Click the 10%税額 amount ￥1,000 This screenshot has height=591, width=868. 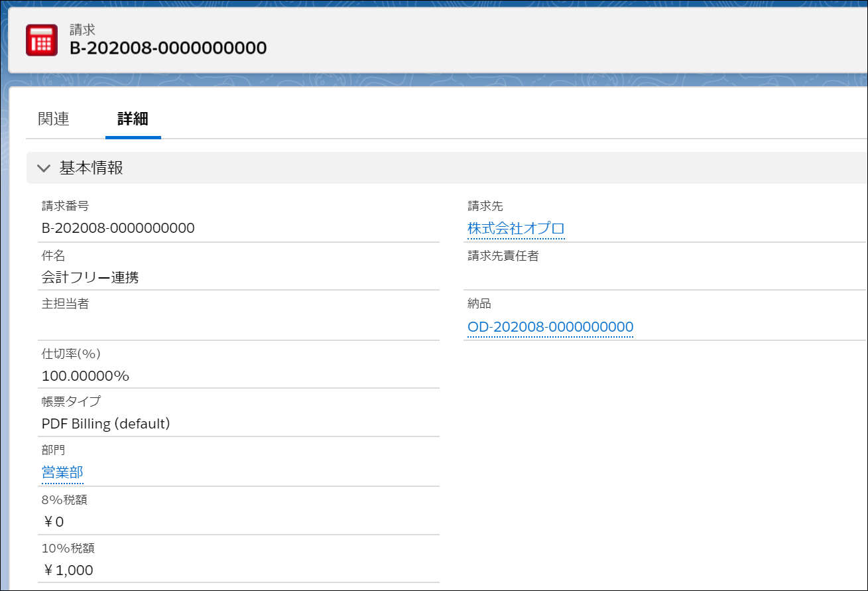click(68, 570)
